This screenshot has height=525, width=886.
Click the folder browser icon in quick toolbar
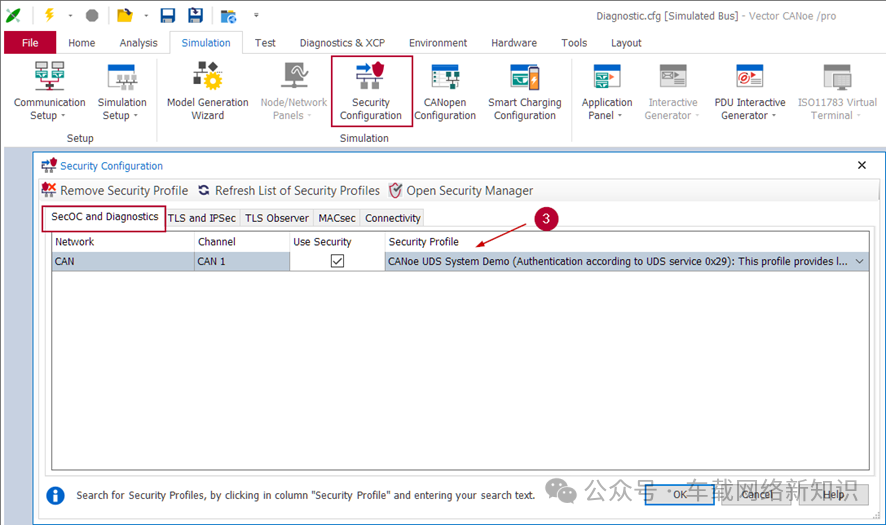(x=228, y=16)
